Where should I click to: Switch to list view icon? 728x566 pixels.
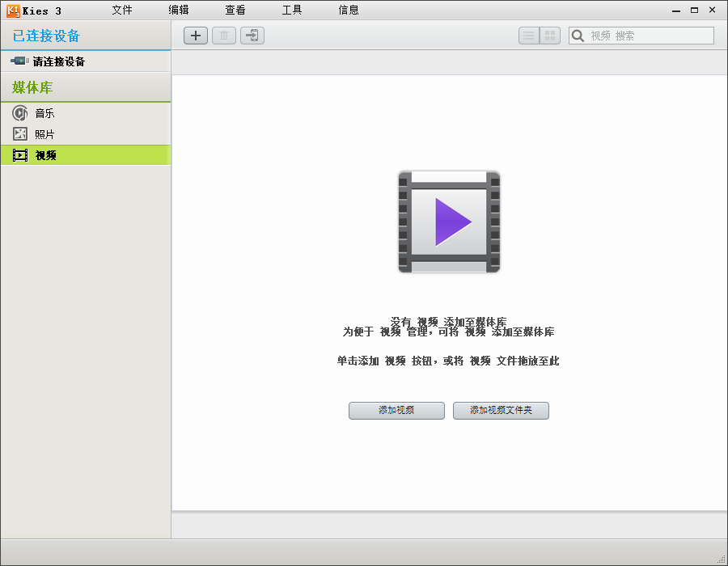click(x=529, y=36)
